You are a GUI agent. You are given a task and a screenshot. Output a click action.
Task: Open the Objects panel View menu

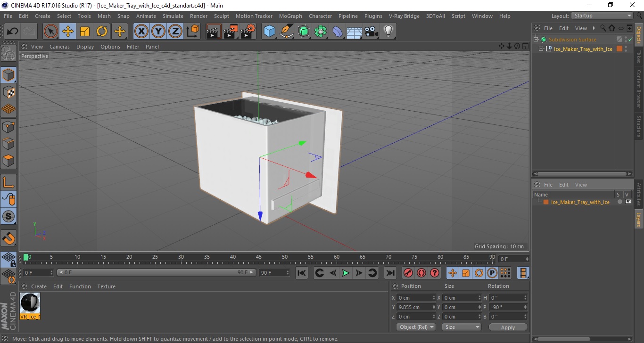pos(581,28)
